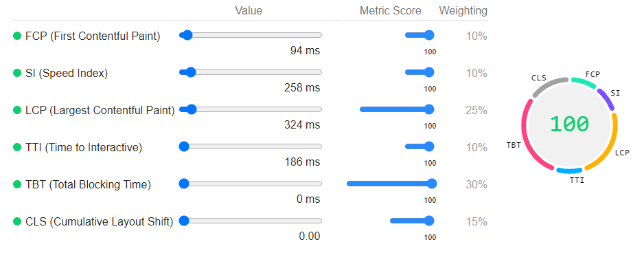Click the 100 score in gauge center
The height and width of the screenshot is (253, 644).
click(569, 124)
